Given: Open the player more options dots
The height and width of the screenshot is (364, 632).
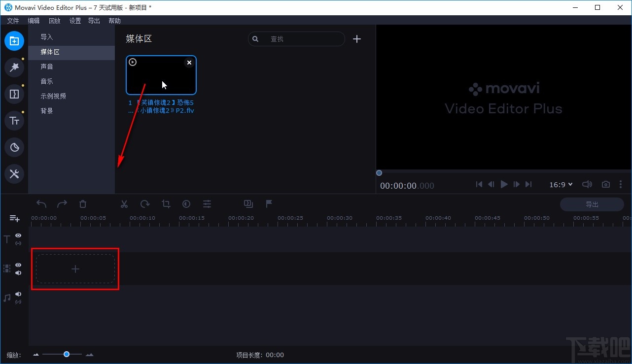Looking at the screenshot, I should (x=621, y=184).
